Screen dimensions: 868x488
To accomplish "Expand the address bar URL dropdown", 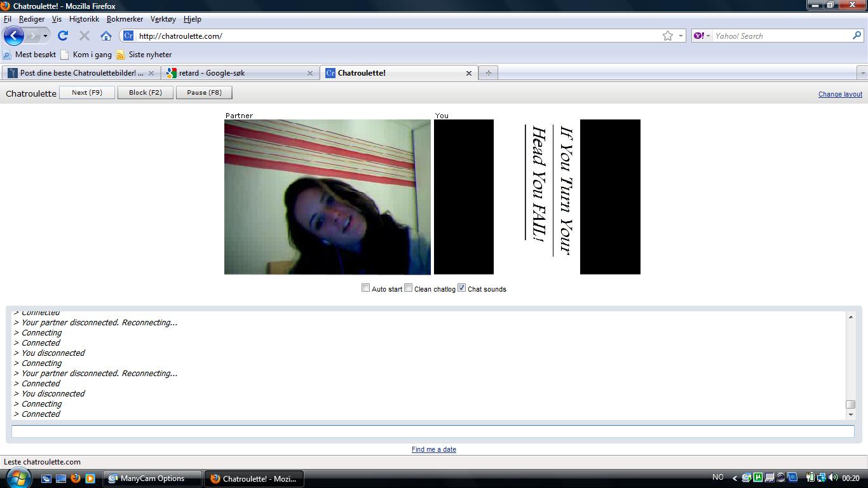I will (681, 36).
